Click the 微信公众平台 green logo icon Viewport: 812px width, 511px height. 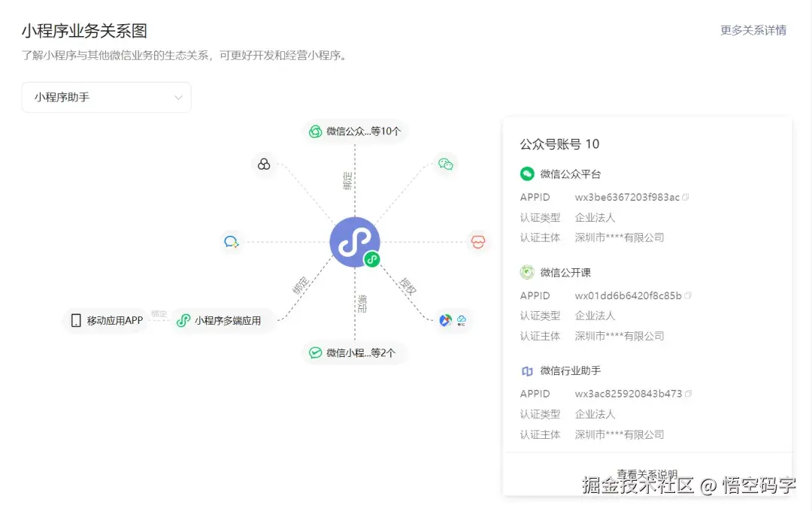pyautogui.click(x=527, y=174)
